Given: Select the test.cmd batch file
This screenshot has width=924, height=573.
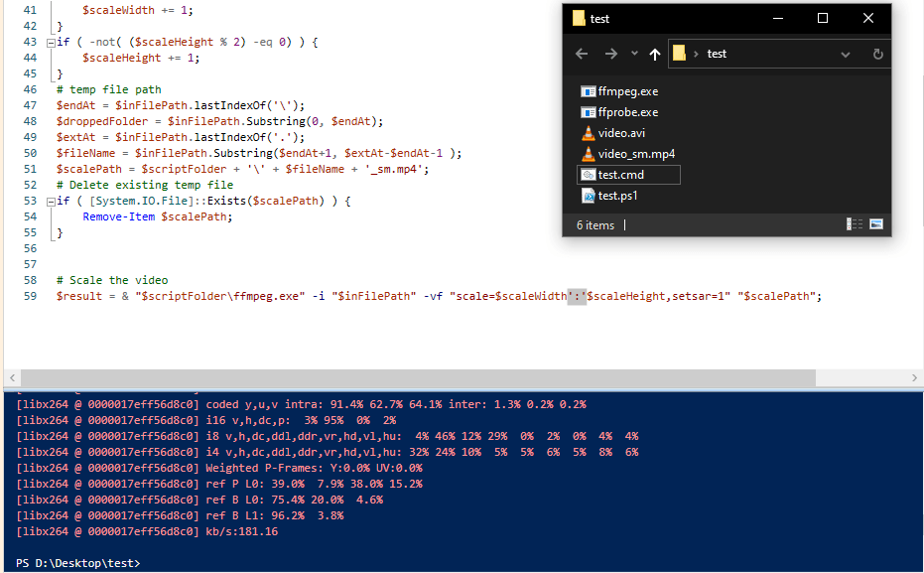Looking at the screenshot, I should click(x=621, y=175).
